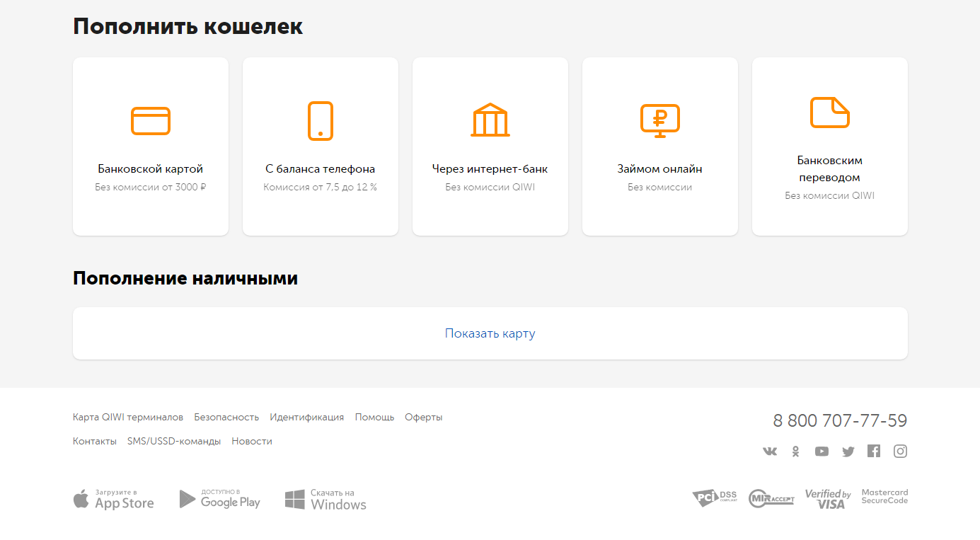Screen dimensions: 980x540
Task: Open the Карта QIWI терминалов link
Action: tap(127, 417)
